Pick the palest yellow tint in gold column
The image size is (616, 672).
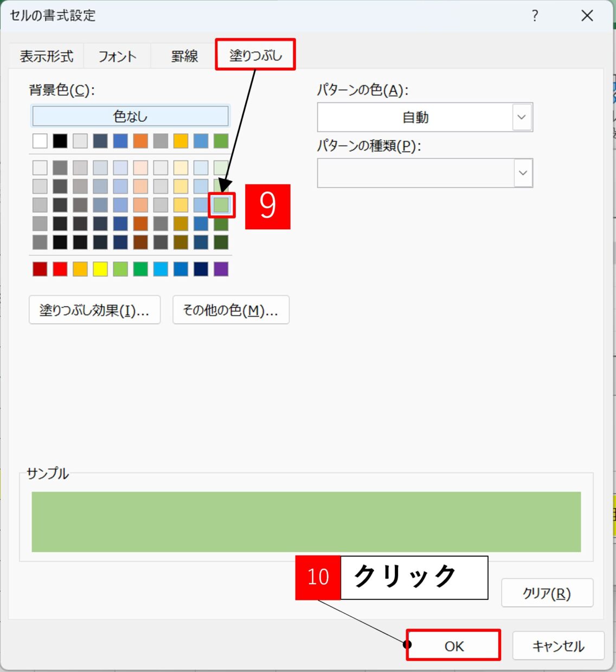pyautogui.click(x=181, y=167)
